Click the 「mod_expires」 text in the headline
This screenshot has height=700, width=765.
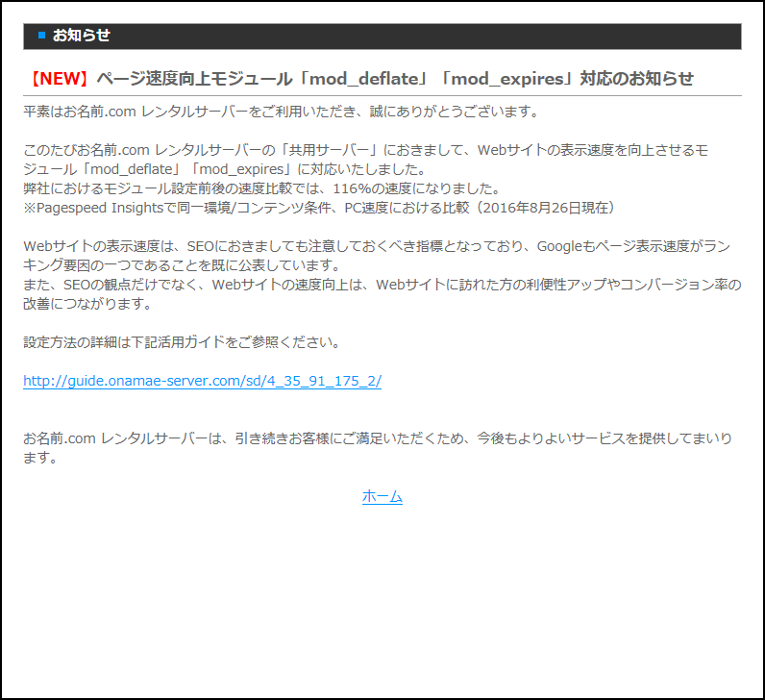(x=508, y=79)
